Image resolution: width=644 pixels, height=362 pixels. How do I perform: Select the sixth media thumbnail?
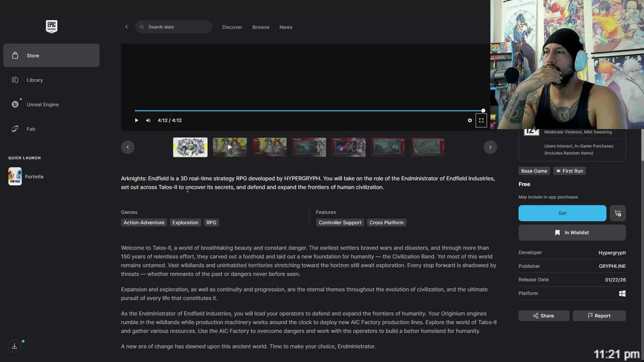click(388, 147)
